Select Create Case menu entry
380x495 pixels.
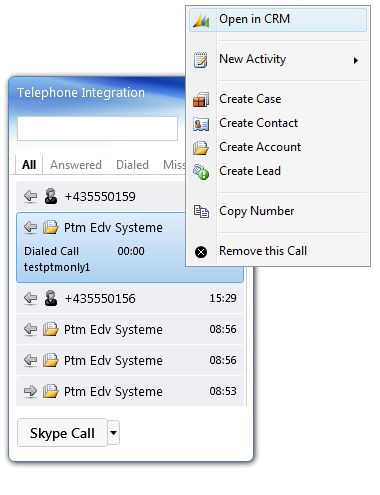(x=278, y=99)
